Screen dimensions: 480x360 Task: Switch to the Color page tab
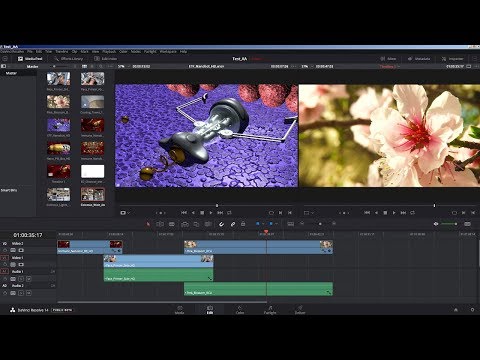240,310
